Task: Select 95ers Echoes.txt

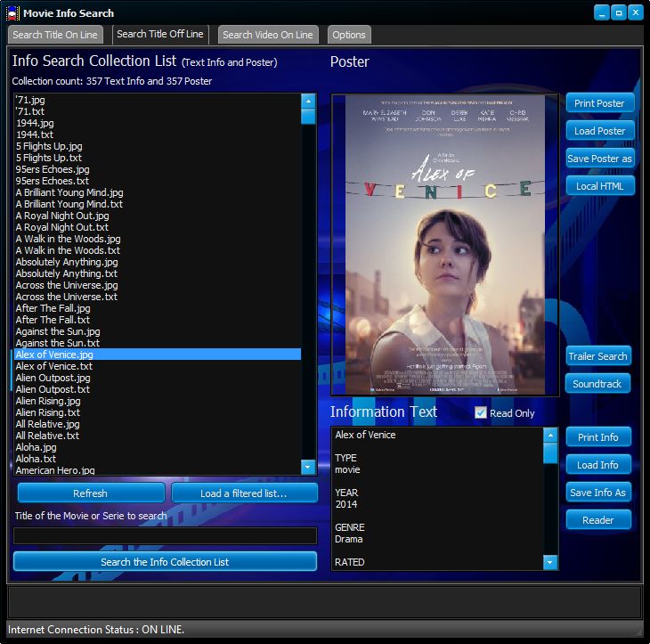Action: click(x=158, y=181)
